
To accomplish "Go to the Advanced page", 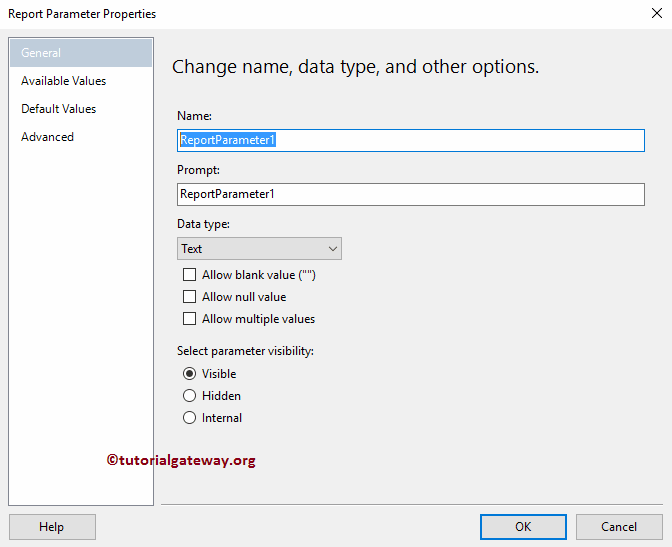I will (x=47, y=137).
